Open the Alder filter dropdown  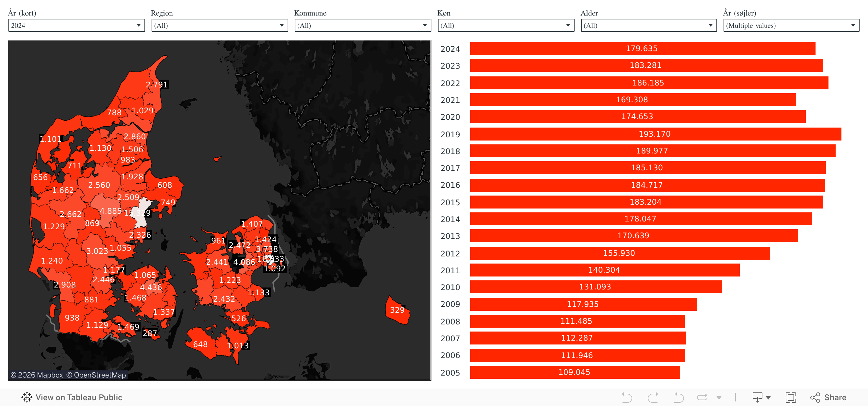648,26
